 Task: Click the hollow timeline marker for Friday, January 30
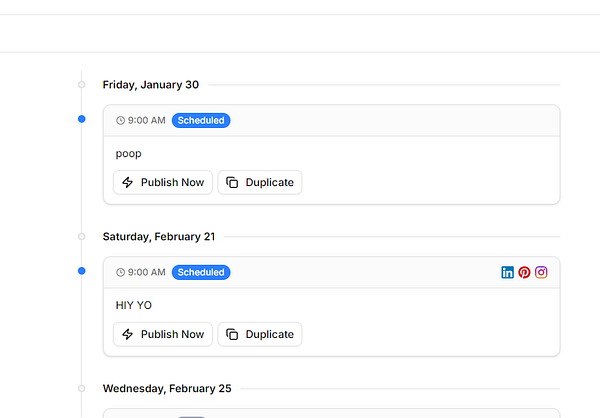(x=82, y=84)
